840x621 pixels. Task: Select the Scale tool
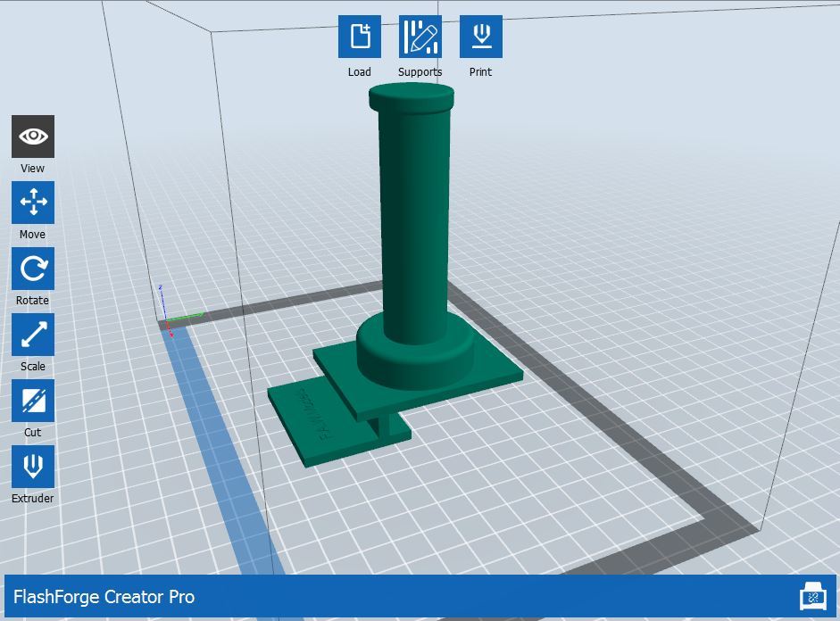[x=33, y=335]
